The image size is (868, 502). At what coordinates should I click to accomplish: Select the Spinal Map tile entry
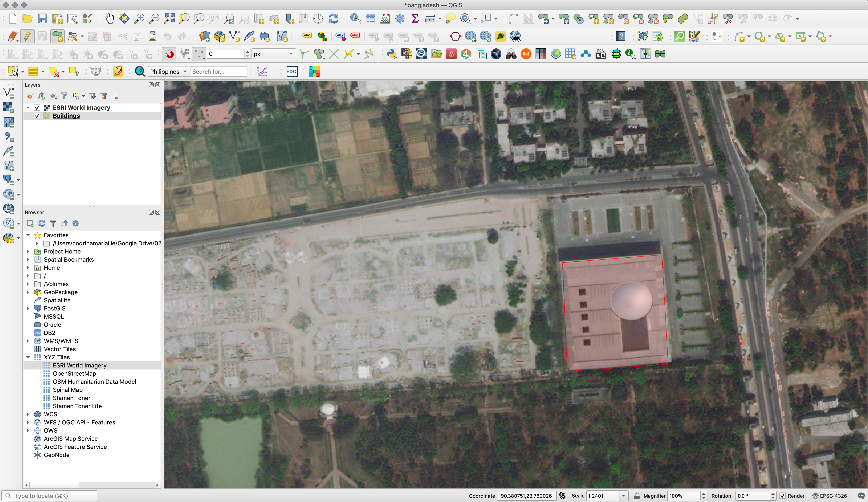coord(68,390)
